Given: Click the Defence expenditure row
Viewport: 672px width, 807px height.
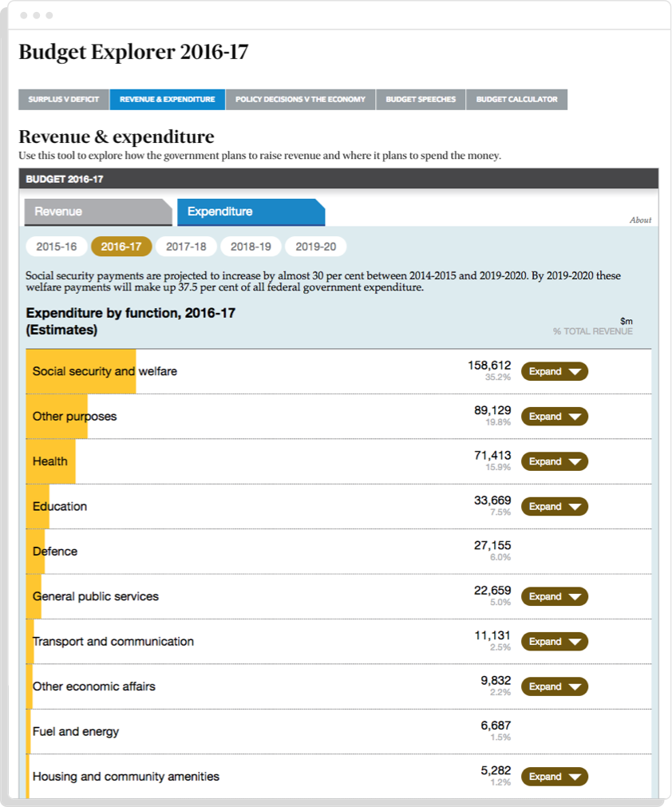Looking at the screenshot, I should point(239,552).
